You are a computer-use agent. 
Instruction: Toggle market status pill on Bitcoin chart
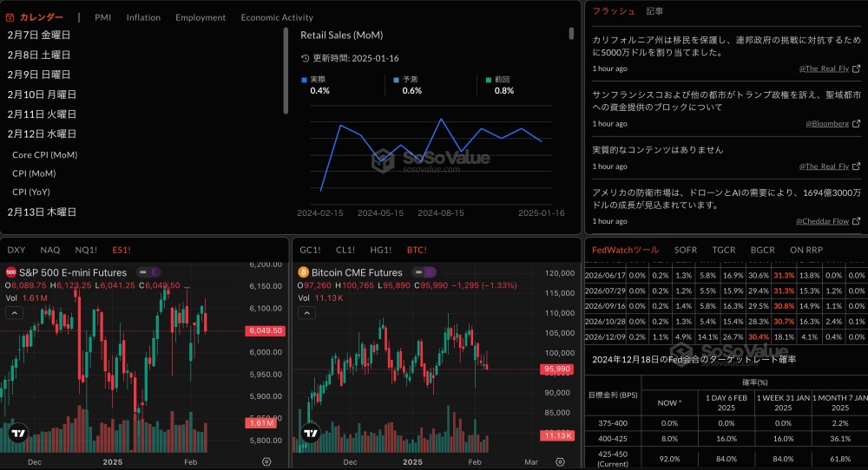[424, 272]
